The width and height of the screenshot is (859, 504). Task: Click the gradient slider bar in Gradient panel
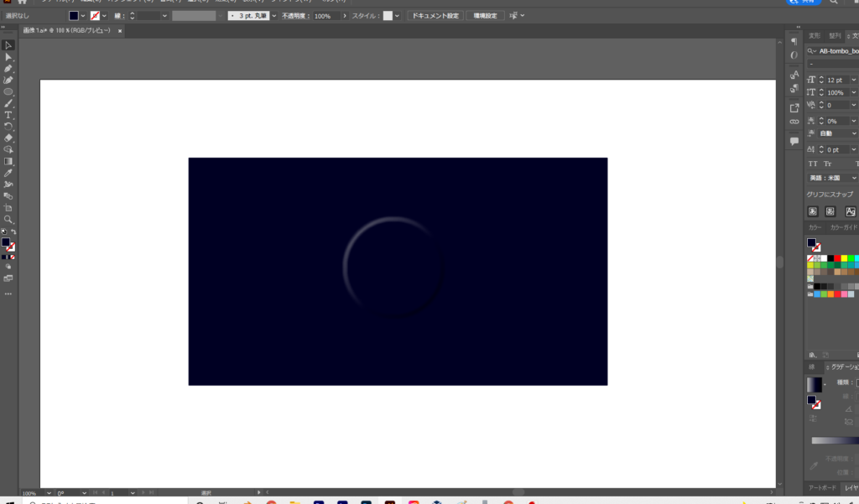[x=835, y=440]
